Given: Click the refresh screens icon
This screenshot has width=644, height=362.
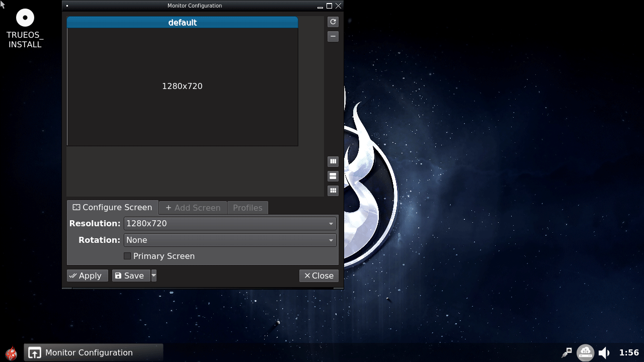Looking at the screenshot, I should 333,22.
